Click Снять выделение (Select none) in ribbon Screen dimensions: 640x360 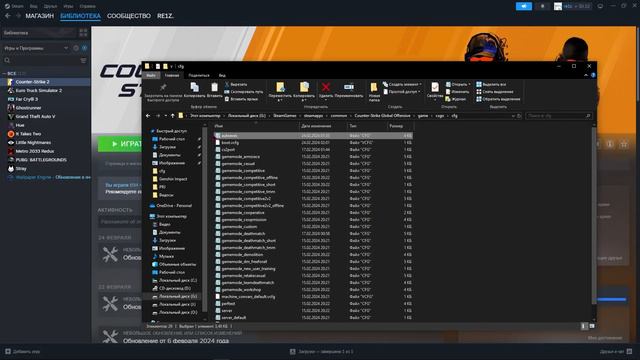(494, 92)
